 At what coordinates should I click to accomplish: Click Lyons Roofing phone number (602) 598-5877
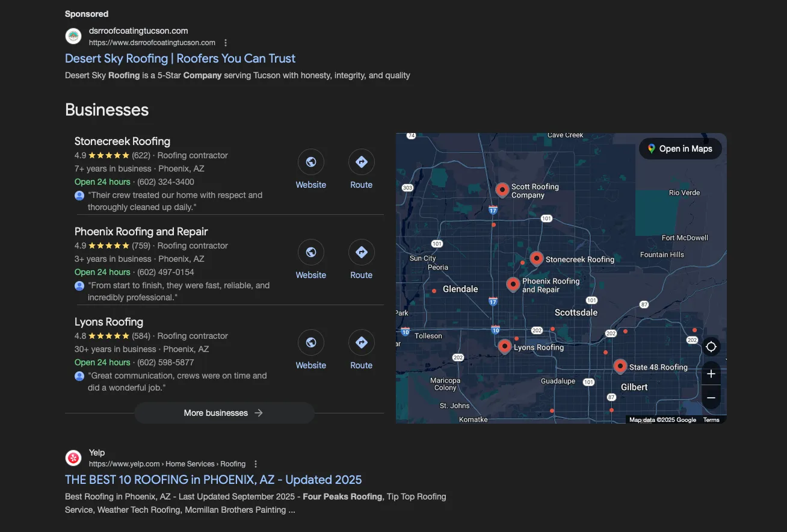[165, 362]
